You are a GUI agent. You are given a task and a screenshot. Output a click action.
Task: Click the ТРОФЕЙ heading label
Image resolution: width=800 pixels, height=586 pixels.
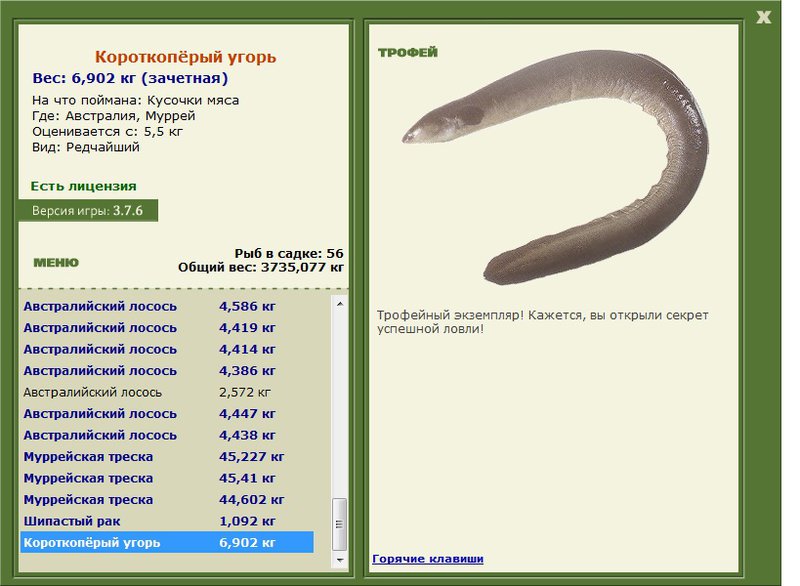click(x=408, y=52)
